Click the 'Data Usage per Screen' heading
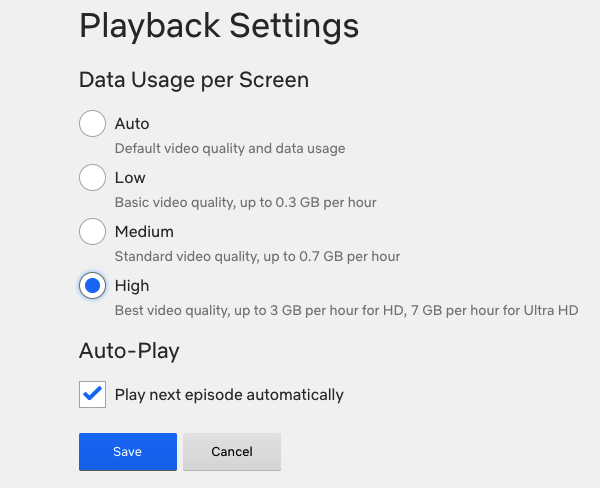 [193, 79]
